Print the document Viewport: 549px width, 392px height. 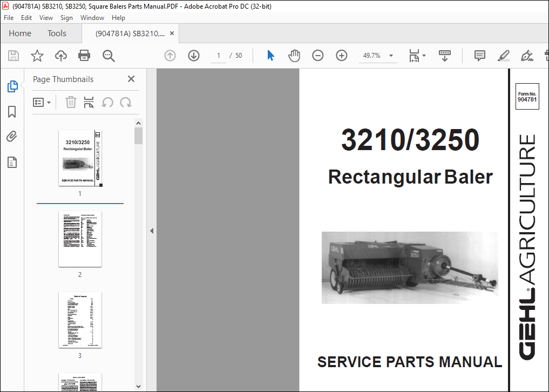84,56
